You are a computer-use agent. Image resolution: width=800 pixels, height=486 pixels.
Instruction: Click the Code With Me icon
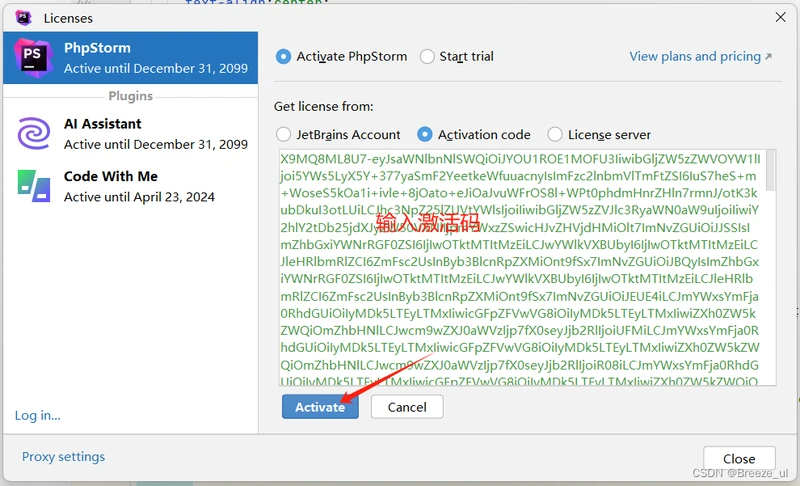pyautogui.click(x=34, y=186)
